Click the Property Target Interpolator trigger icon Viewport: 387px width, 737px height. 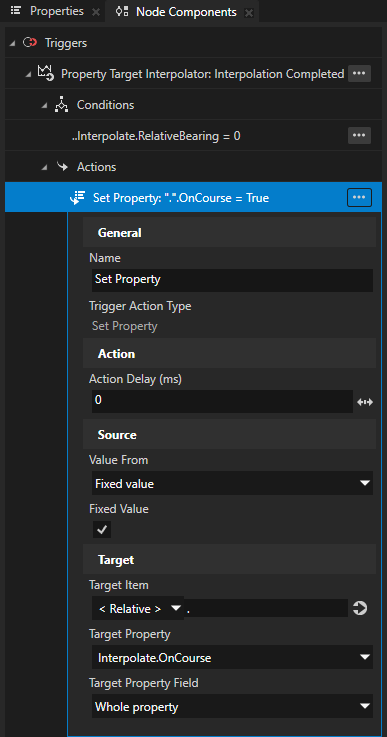pyautogui.click(x=46, y=73)
